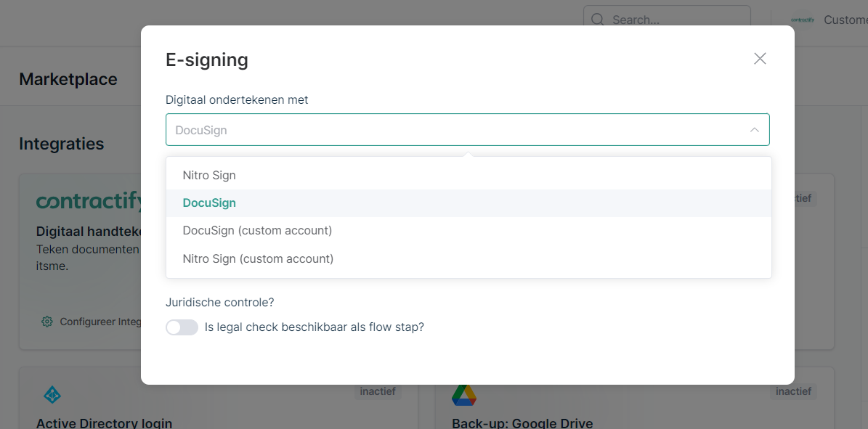Close the E-signing dialog with X icon
The width and height of the screenshot is (868, 429).
point(760,59)
